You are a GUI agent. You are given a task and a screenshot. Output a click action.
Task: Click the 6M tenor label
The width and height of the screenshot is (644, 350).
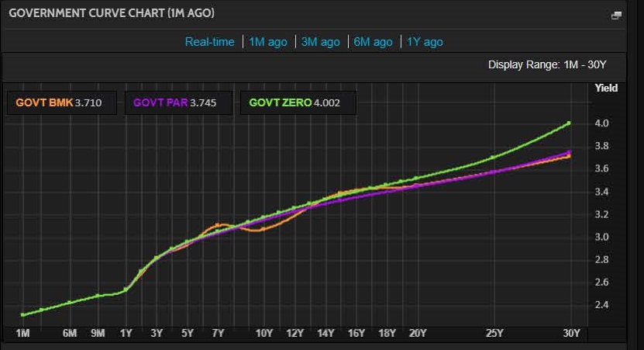[x=70, y=333]
